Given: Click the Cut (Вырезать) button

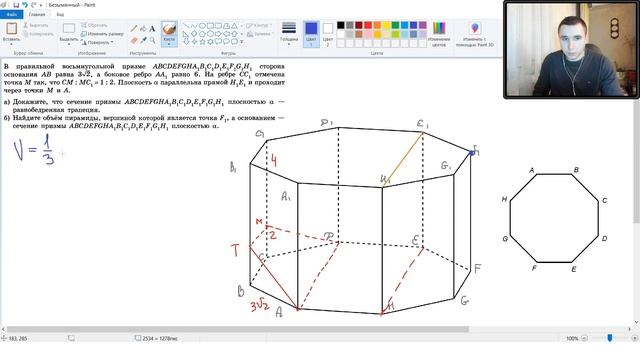Looking at the screenshot, I should (36, 25).
